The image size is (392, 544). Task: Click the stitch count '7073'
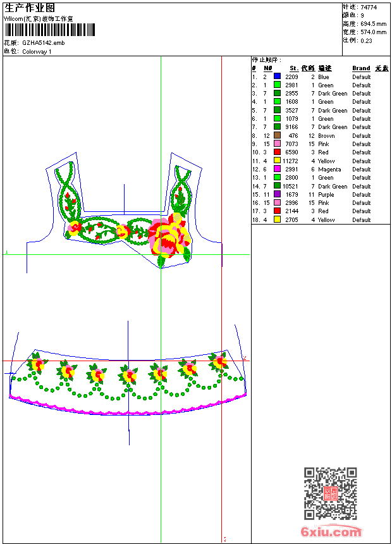(x=291, y=144)
